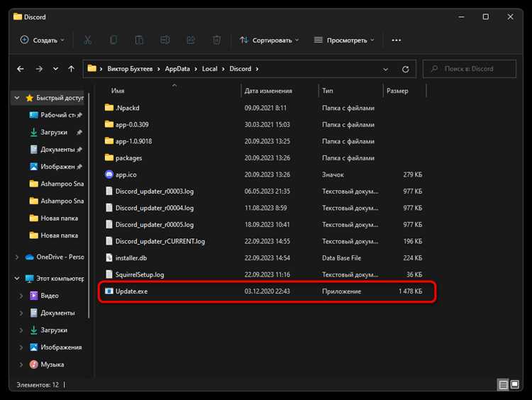Image resolution: width=532 pixels, height=400 pixels.
Task: Click the Paste icon in toolbar
Action: (139, 40)
